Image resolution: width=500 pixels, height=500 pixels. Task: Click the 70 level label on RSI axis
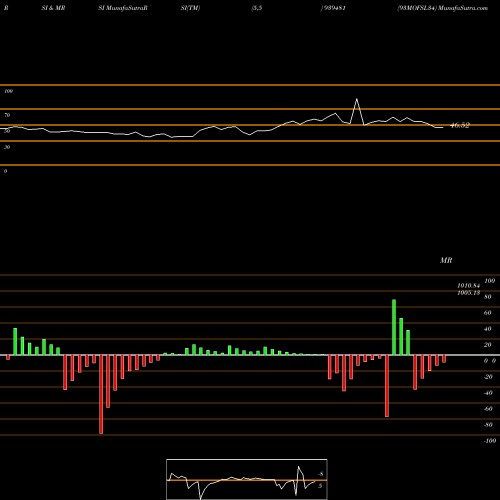[x=7, y=115]
